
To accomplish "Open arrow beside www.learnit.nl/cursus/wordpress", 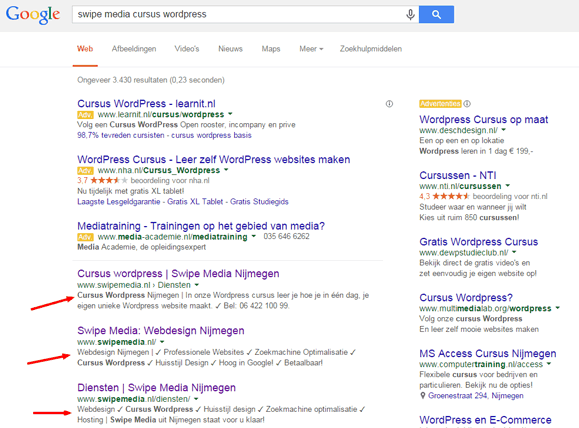I will [x=230, y=114].
